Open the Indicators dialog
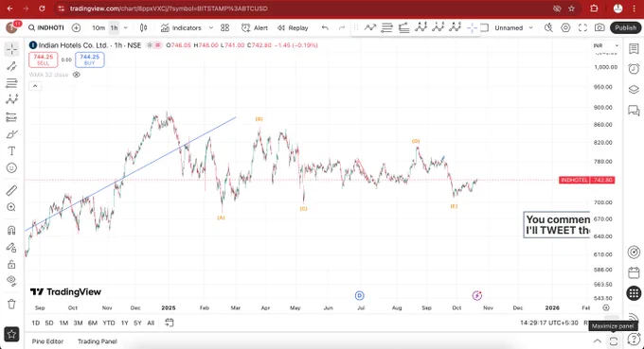 tap(181, 27)
